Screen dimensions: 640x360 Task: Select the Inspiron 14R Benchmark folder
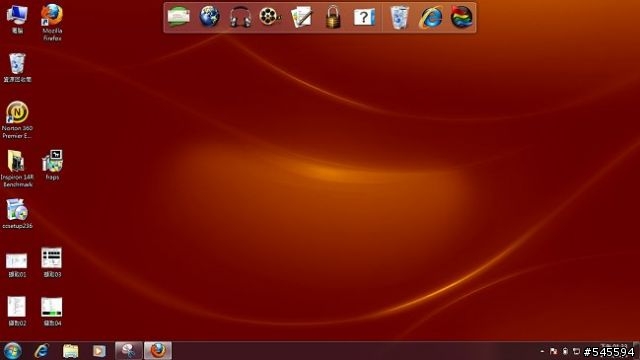17,169
